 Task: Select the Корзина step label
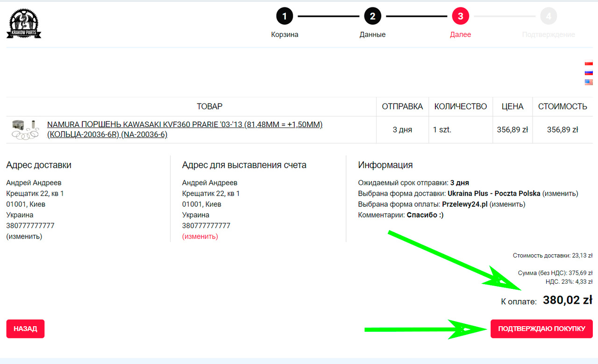point(285,35)
